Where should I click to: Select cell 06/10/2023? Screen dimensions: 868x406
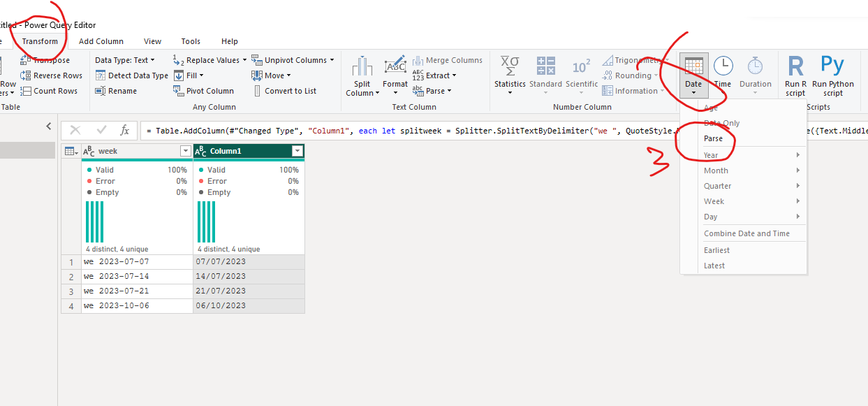(x=249, y=305)
